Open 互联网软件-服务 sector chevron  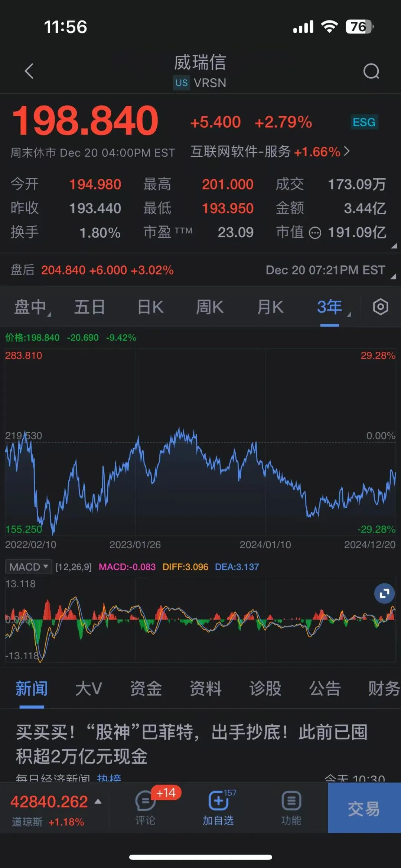346,151
